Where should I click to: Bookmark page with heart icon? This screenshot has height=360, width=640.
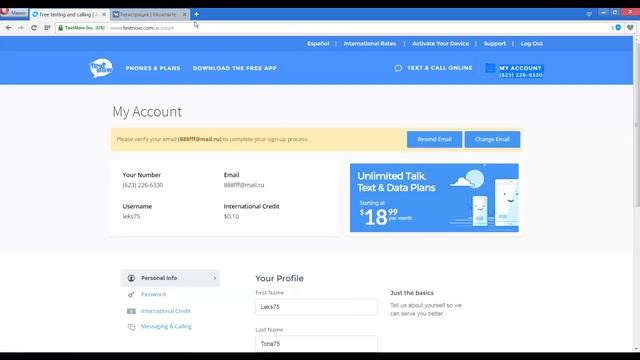pyautogui.click(x=630, y=28)
